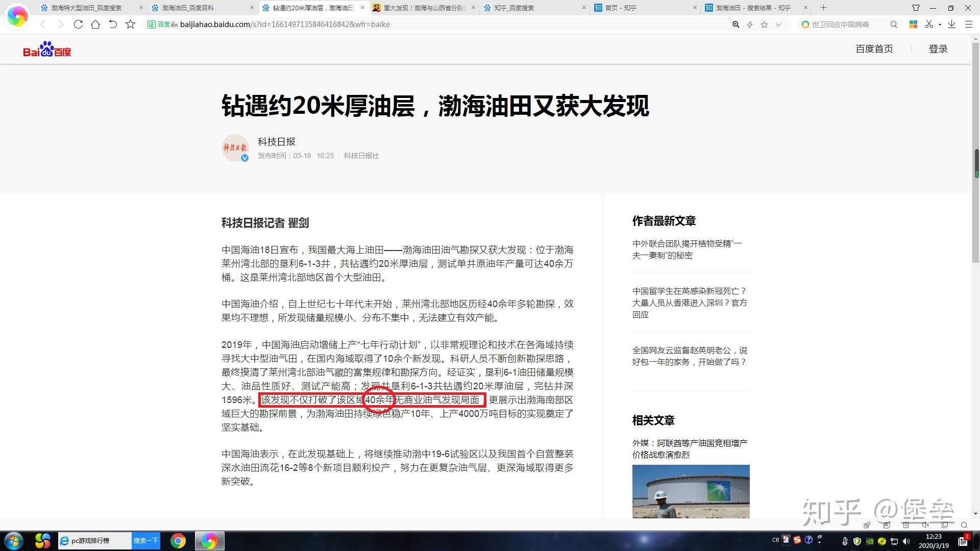Click the undo close tab icon
This screenshot has height=551, width=980.
coord(113,24)
